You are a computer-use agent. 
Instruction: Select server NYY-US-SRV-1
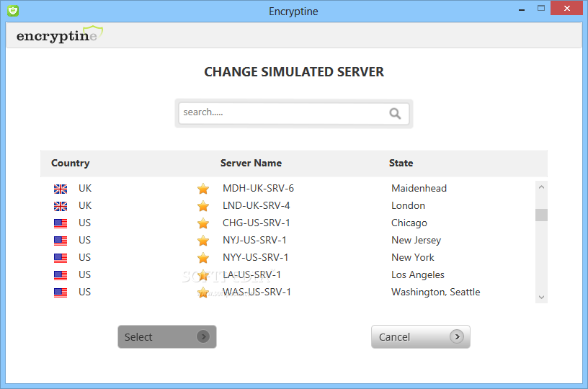[x=255, y=257]
